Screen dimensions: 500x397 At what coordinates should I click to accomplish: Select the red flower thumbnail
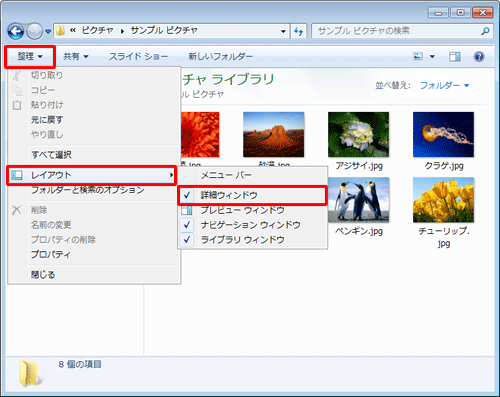200,134
